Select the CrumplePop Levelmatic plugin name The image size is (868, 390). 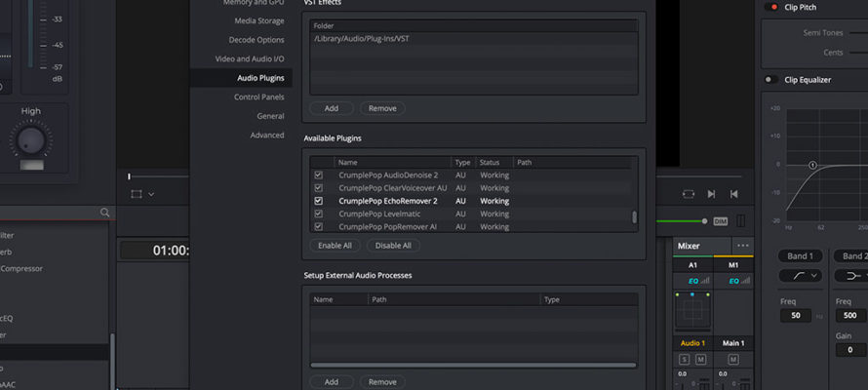pyautogui.click(x=379, y=214)
